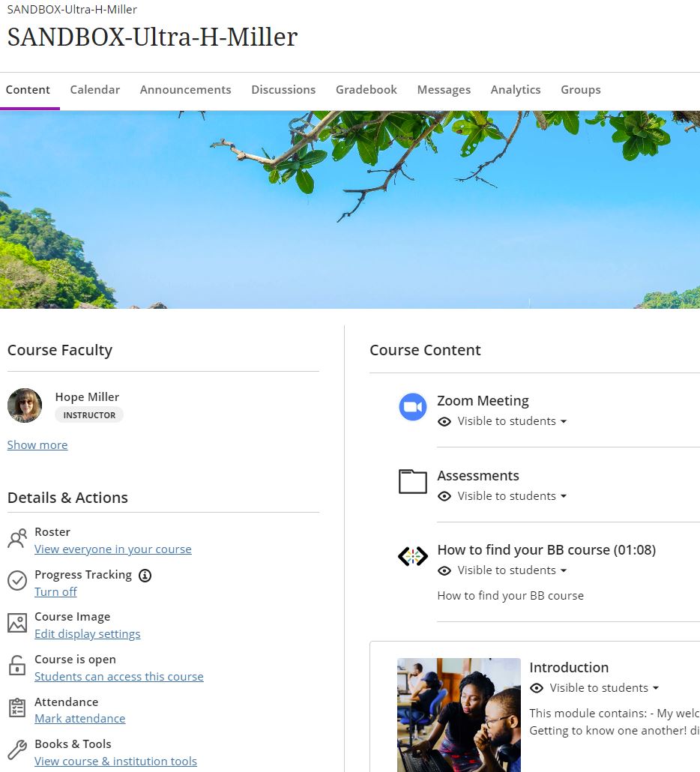
Task: Click Show more under Course Faculty
Action: click(x=37, y=445)
